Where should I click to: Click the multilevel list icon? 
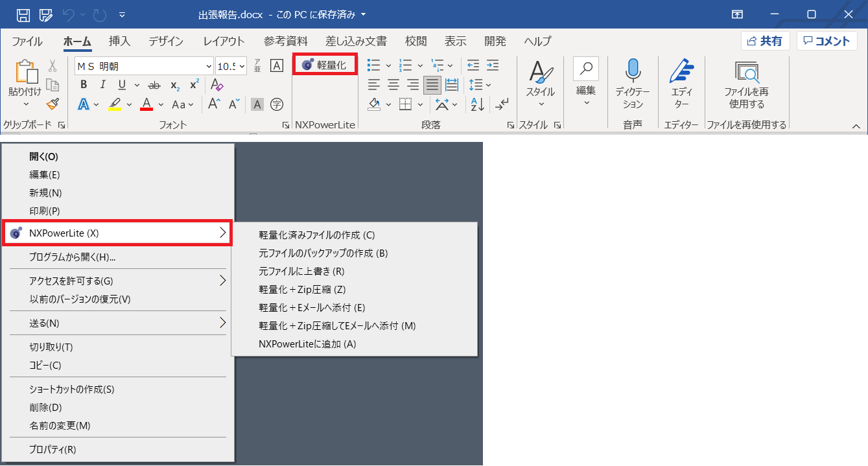coord(438,65)
